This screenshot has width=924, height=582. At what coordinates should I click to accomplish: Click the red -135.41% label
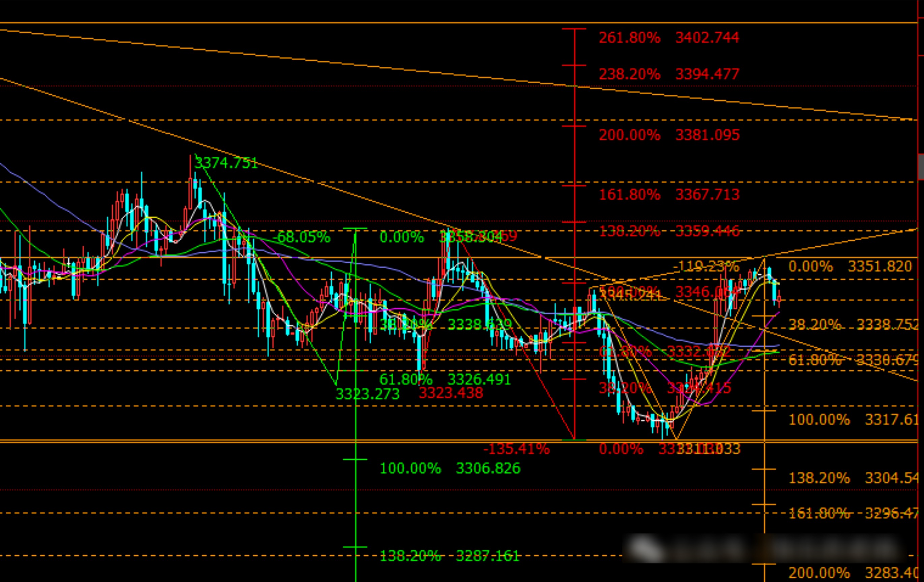516,449
